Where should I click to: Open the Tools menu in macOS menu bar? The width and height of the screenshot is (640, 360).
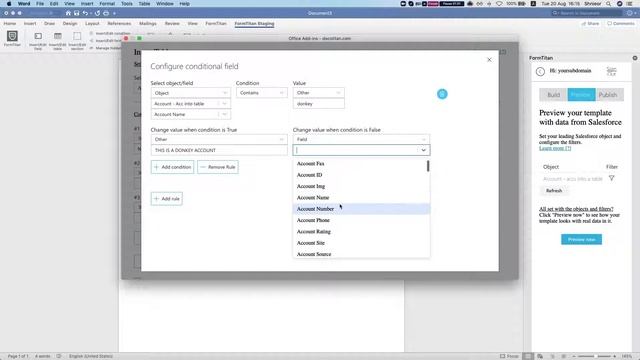pyautogui.click(x=127, y=4)
